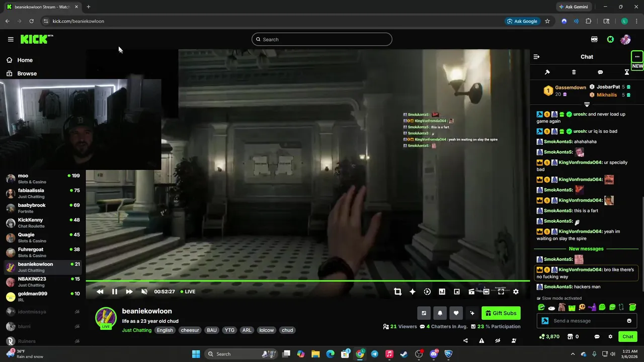Click the green K icon near avatar

coord(610,39)
